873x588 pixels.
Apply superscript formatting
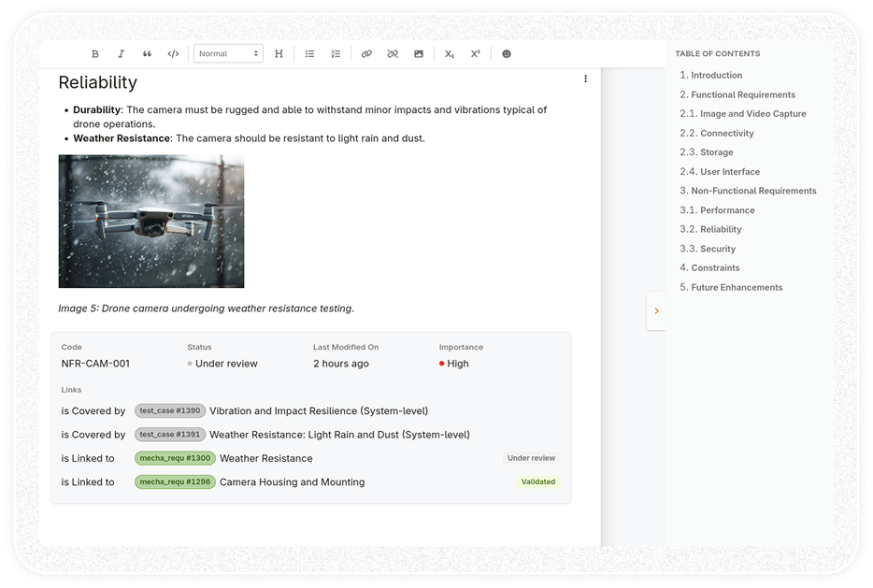point(476,54)
